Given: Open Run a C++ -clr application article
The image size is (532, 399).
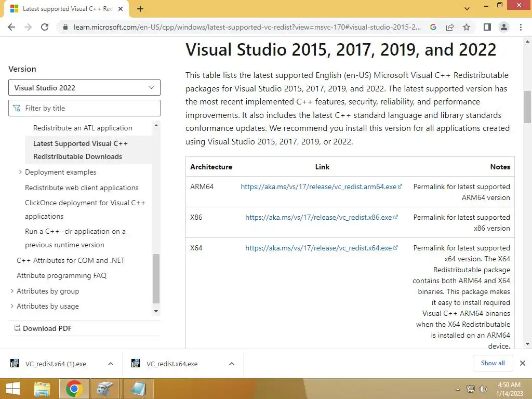Looking at the screenshot, I should click(x=75, y=238).
